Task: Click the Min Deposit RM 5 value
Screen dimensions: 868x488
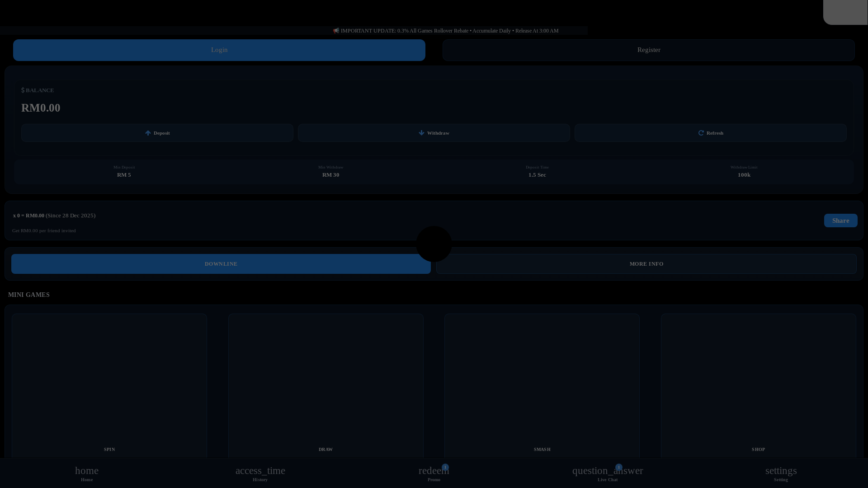Action: [124, 175]
